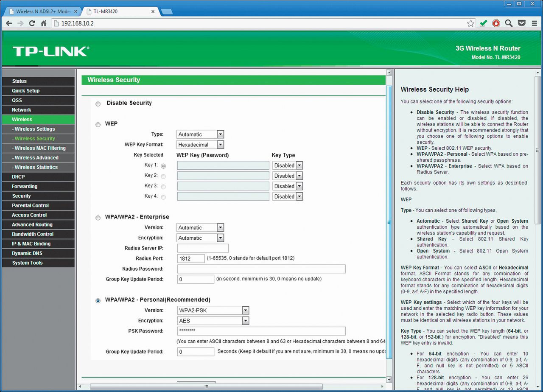Open the Chrome menu hamburger icon
The width and height of the screenshot is (543, 392).
coord(535,23)
